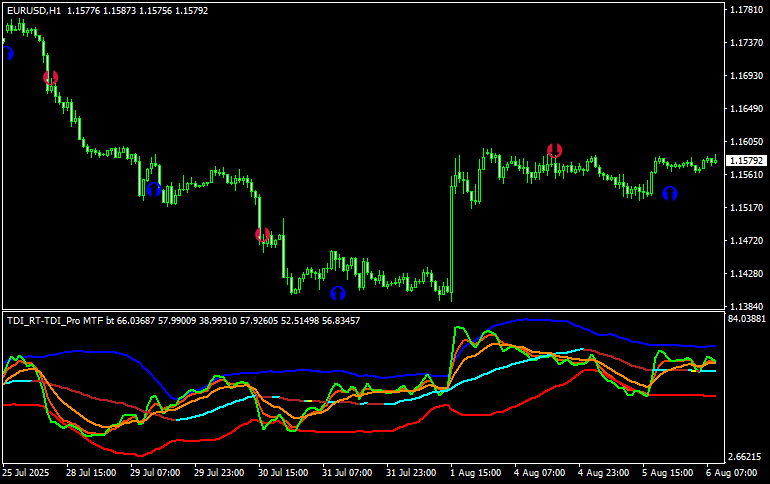Click the 5 Aug 15:00 time label
The height and width of the screenshot is (484, 770).
click(667, 472)
